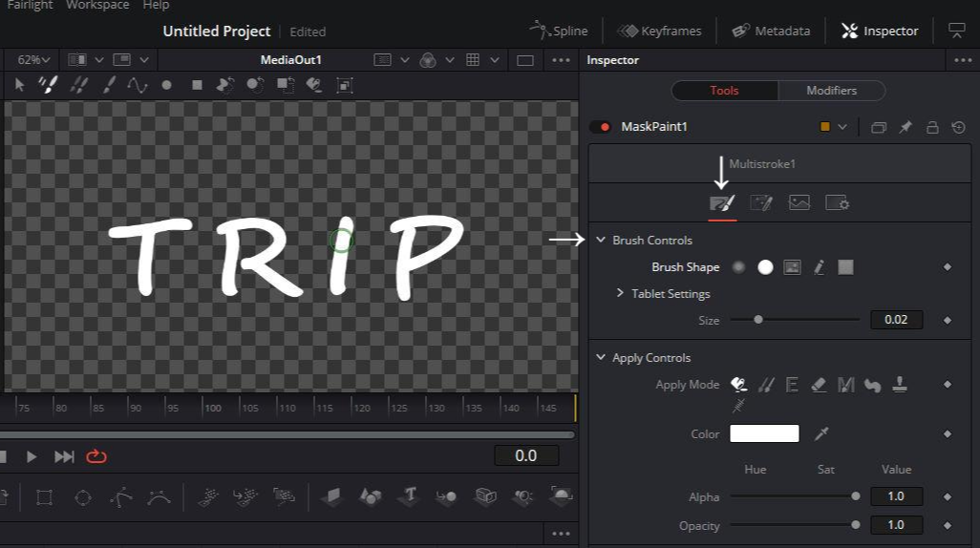Set Apply Mode to Smear
The image size is (980, 548).
click(872, 385)
